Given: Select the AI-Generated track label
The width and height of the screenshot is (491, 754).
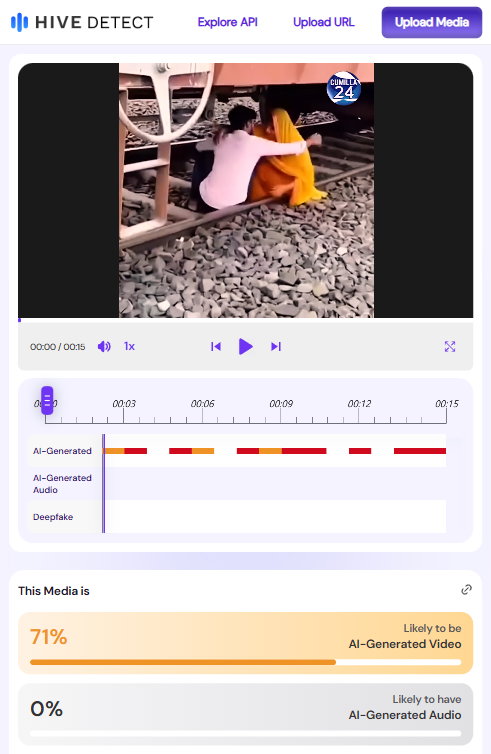Looking at the screenshot, I should click(x=62, y=451).
